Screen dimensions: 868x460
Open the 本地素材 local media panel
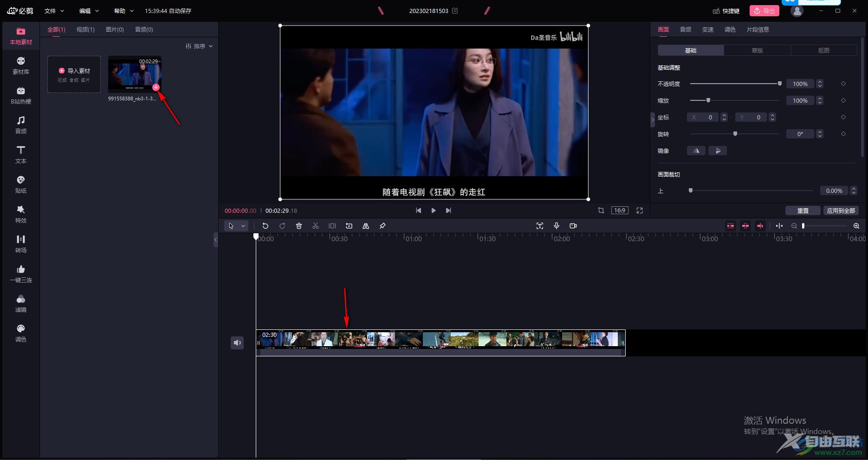pyautogui.click(x=21, y=36)
